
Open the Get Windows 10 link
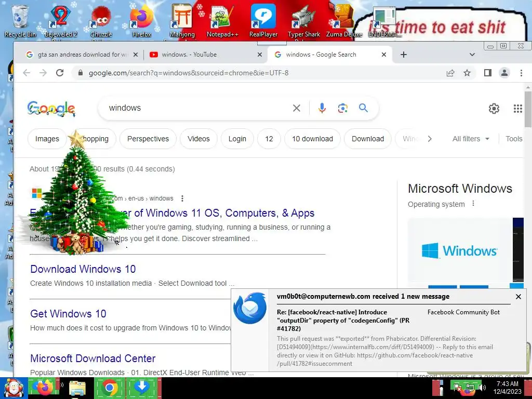click(x=68, y=314)
